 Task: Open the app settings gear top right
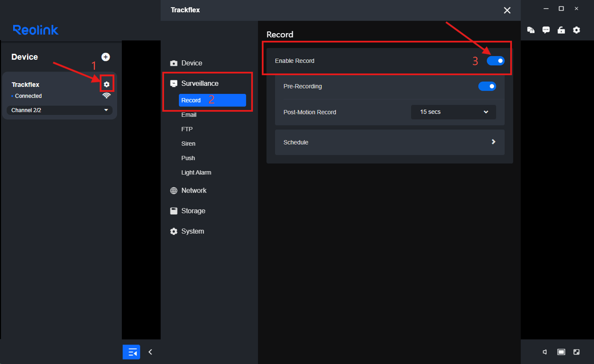(577, 30)
